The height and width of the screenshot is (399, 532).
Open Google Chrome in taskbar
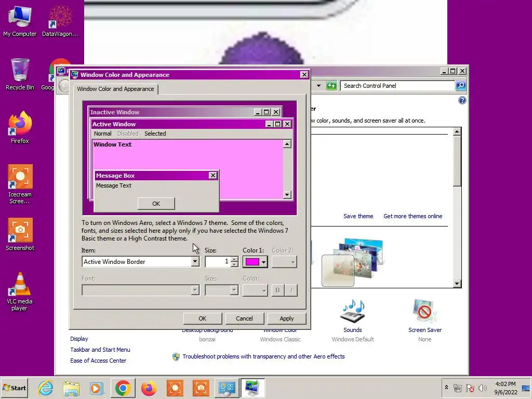point(123,388)
